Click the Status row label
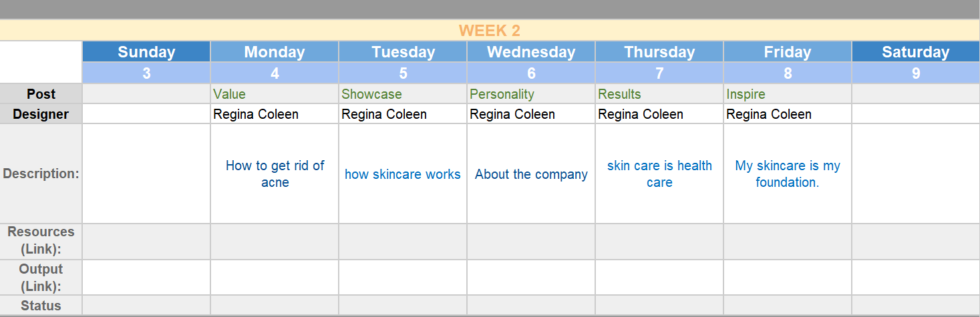 point(41,306)
